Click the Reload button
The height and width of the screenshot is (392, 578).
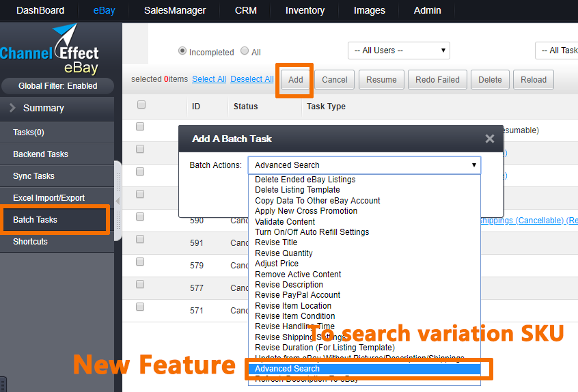point(534,80)
